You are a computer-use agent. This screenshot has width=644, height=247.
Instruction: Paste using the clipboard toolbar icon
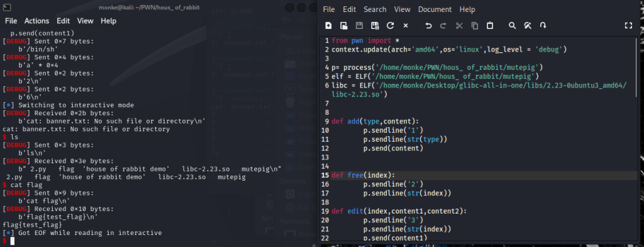point(489,26)
